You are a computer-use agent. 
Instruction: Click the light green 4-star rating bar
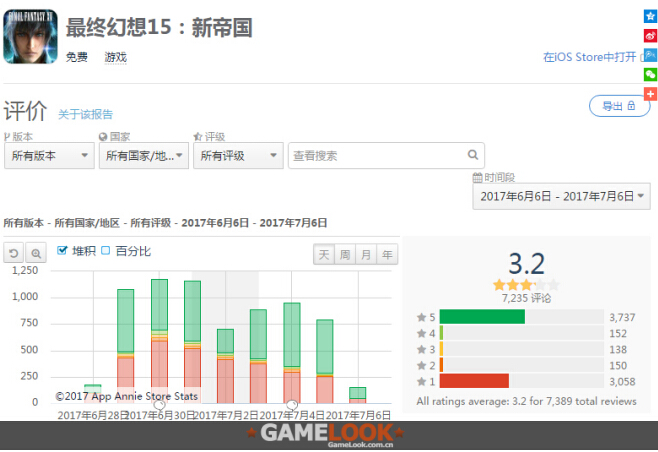441,333
